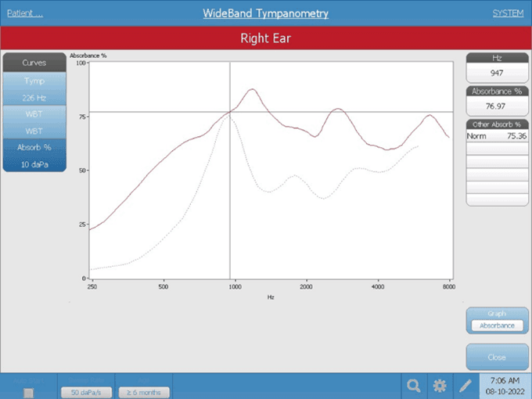Image resolution: width=532 pixels, height=399 pixels.
Task: Open the SYSTEM menu
Action: 507,13
